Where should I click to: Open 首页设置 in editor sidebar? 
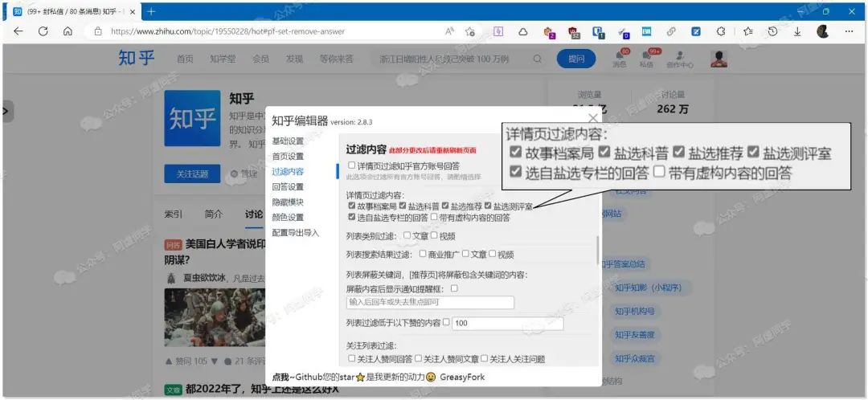coord(288,156)
